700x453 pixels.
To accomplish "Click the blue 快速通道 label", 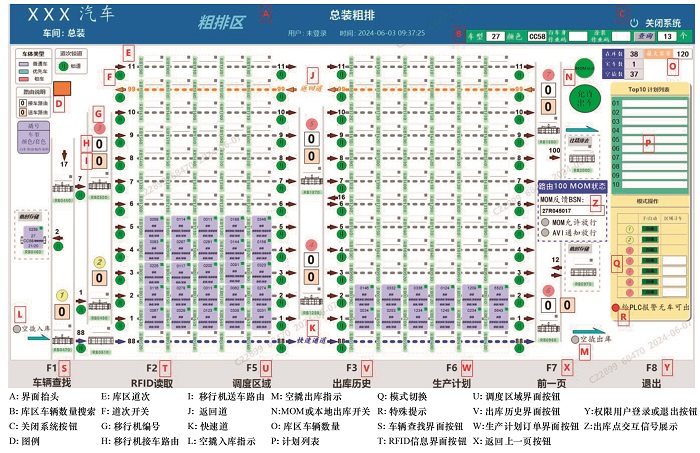I will point(311,341).
